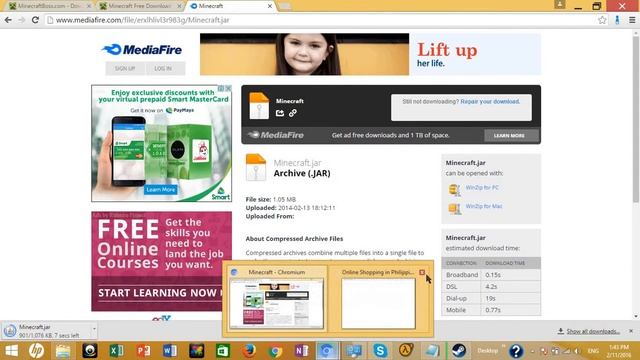Click the browser Back arrow
This screenshot has height=360, width=640.
click(x=8, y=20)
